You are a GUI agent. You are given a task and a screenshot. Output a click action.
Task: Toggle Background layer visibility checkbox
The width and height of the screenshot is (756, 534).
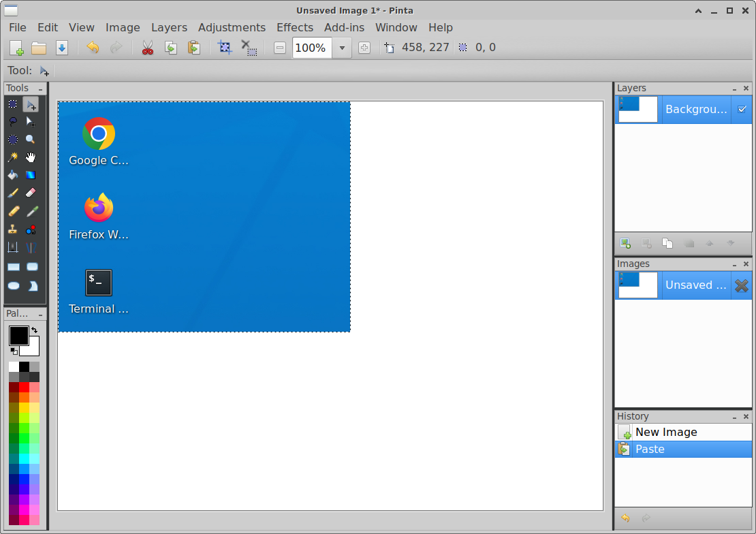click(x=742, y=109)
